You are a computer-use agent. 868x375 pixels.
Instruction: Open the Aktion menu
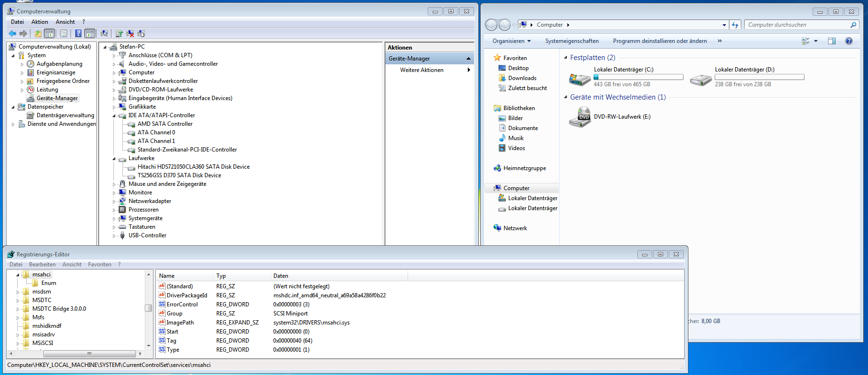pos(40,22)
